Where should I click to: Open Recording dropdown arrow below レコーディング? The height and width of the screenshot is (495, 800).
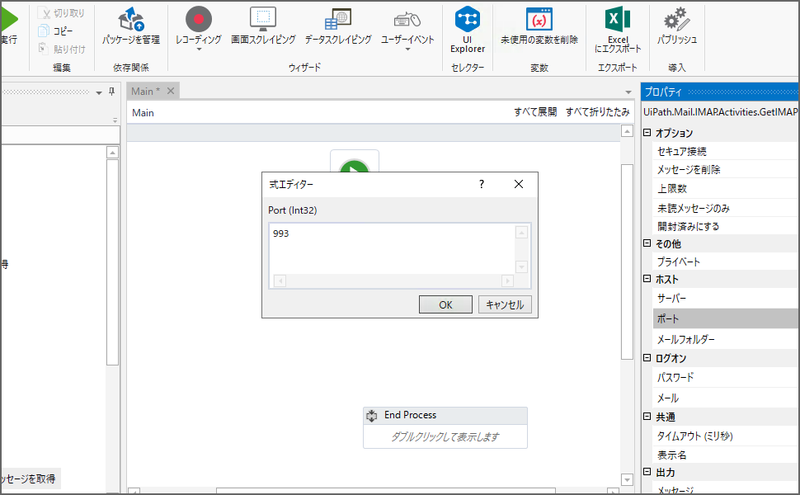point(199,50)
